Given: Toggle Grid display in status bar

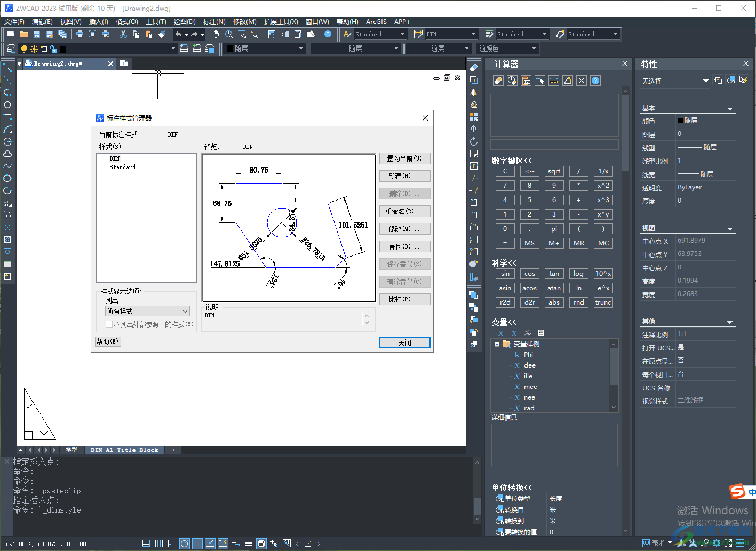Looking at the screenshot, I should pyautogui.click(x=159, y=544).
